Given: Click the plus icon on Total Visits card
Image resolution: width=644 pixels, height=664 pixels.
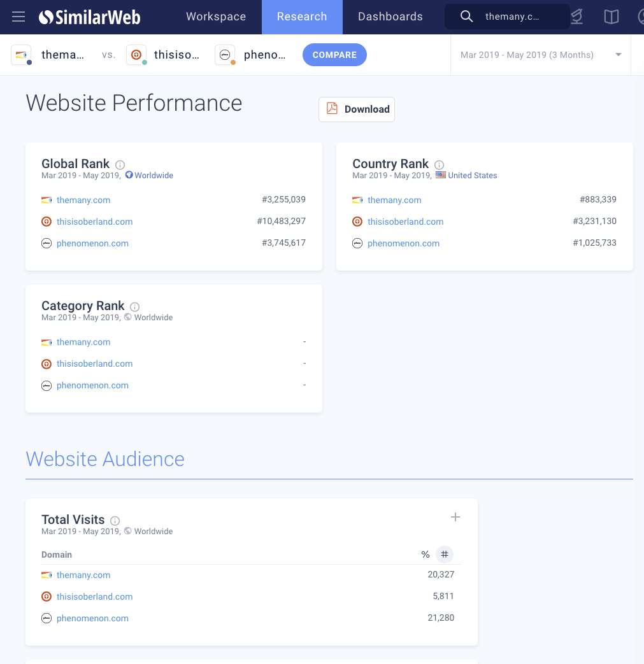Looking at the screenshot, I should point(455,518).
